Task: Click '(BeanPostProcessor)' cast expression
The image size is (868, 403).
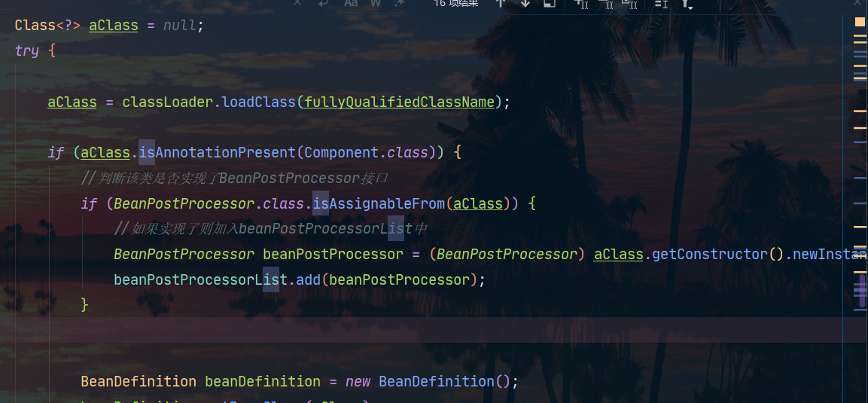Action: click(507, 254)
